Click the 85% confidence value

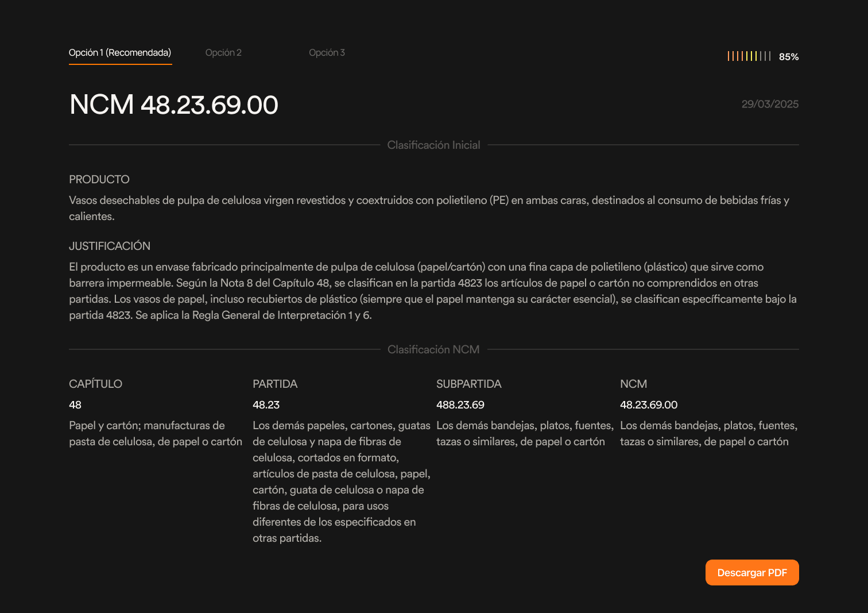[x=789, y=57]
